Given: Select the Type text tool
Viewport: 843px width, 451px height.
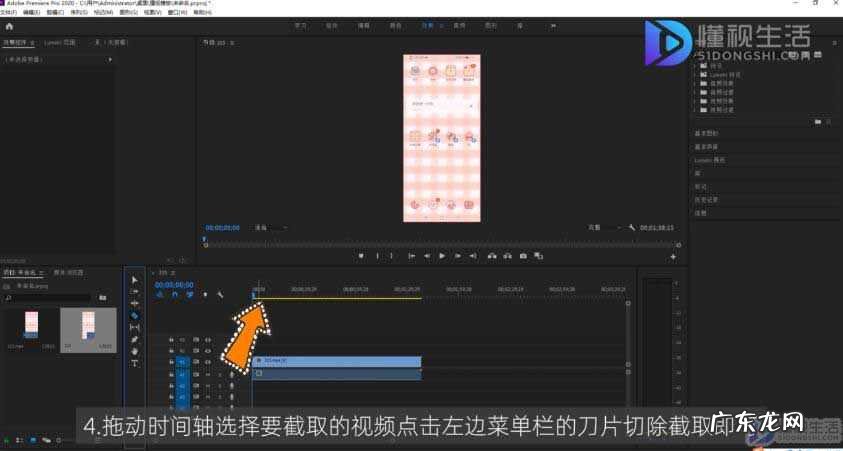Looking at the screenshot, I should (x=134, y=363).
